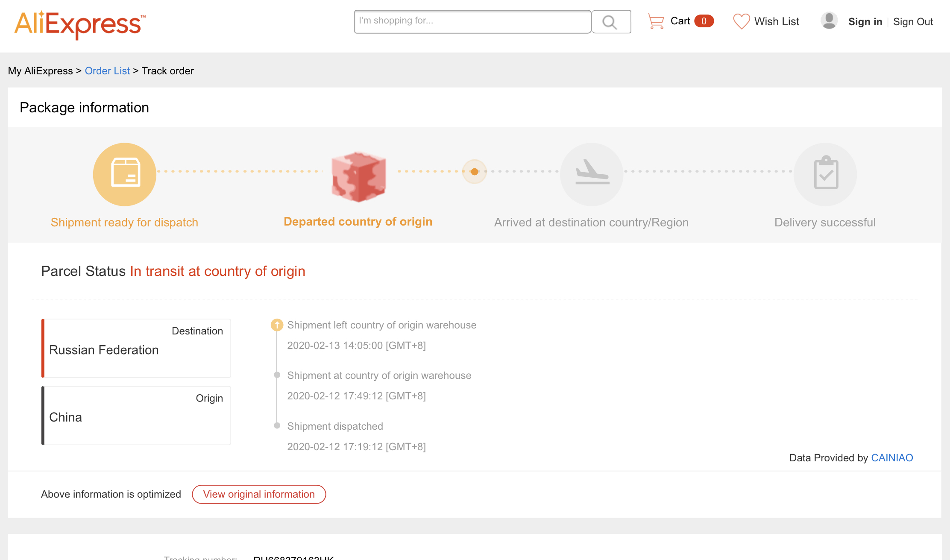Viewport: 950px width, 560px height.
Task: Click the Sign Out link
Action: (913, 22)
